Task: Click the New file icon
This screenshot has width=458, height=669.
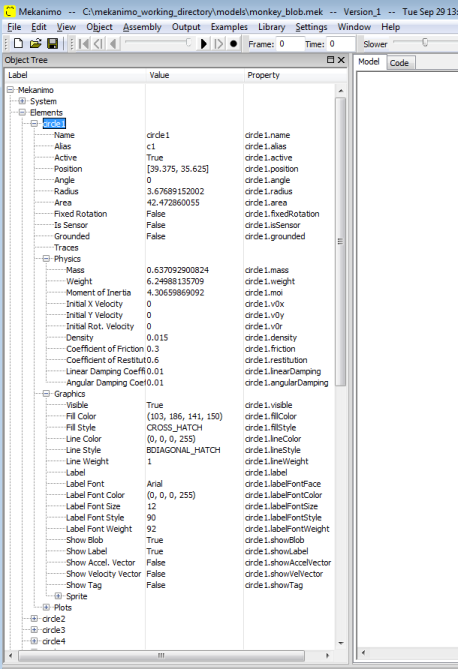Action: point(18,44)
